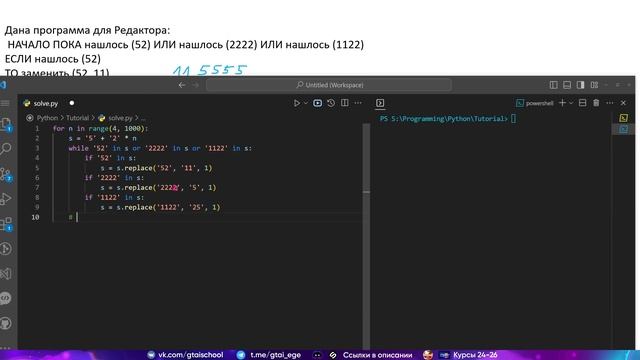Split the editor to the right
The image size is (640, 360).
(x=345, y=103)
